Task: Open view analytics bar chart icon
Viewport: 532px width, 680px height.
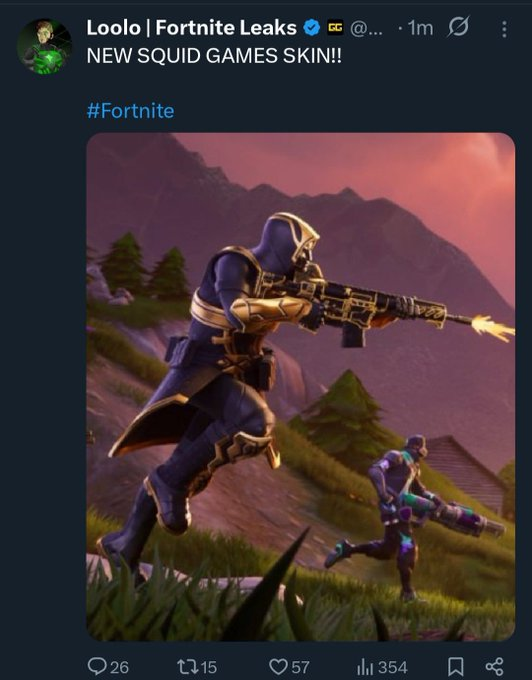Action: [x=365, y=667]
